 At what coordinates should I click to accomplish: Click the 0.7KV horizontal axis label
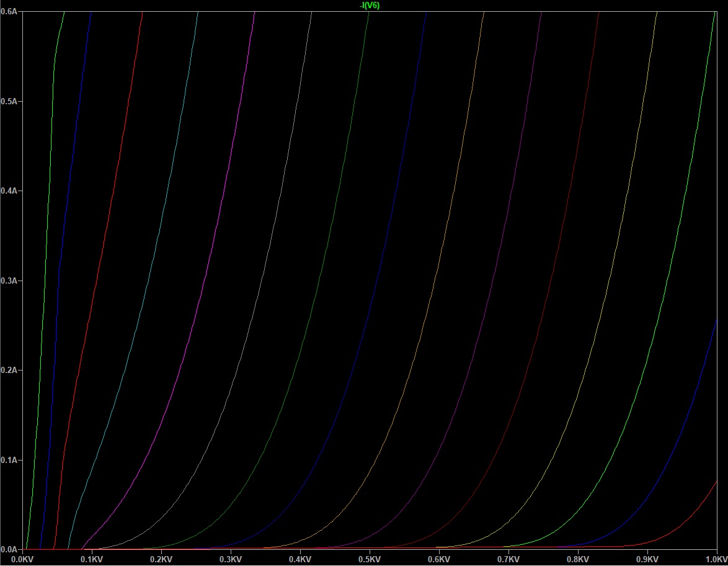[x=508, y=559]
